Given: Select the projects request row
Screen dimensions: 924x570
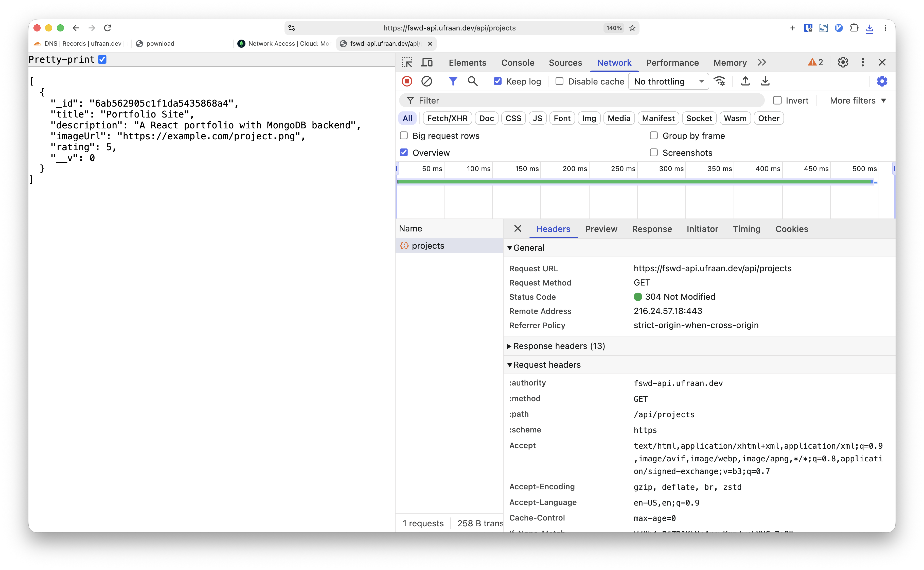Looking at the screenshot, I should (449, 246).
